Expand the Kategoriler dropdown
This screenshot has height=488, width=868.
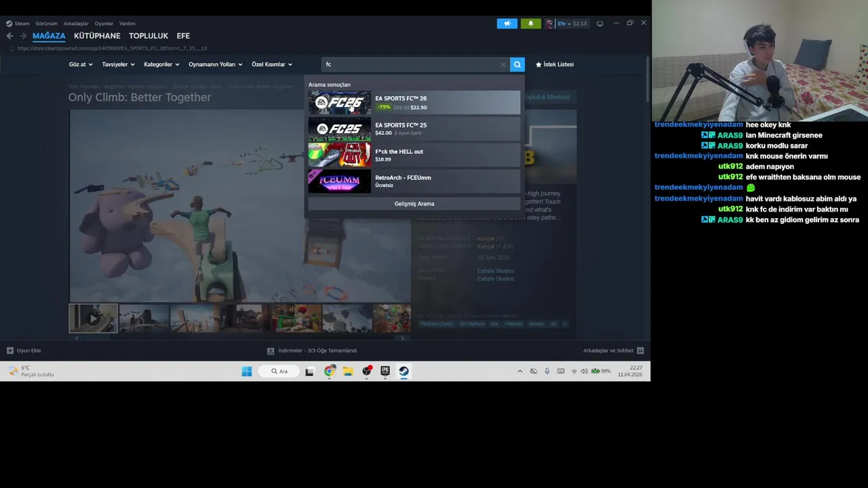[161, 64]
